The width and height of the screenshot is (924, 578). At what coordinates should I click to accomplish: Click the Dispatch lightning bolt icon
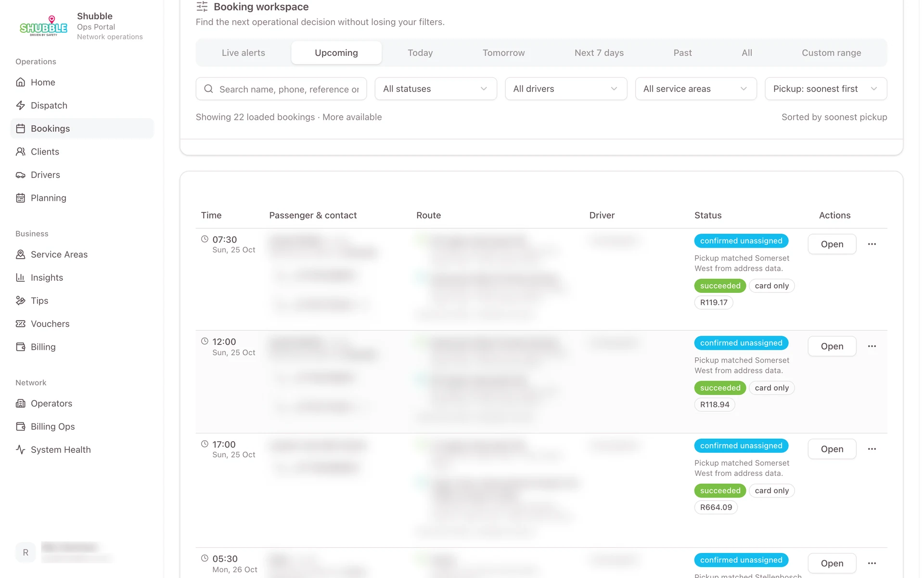pyautogui.click(x=20, y=105)
